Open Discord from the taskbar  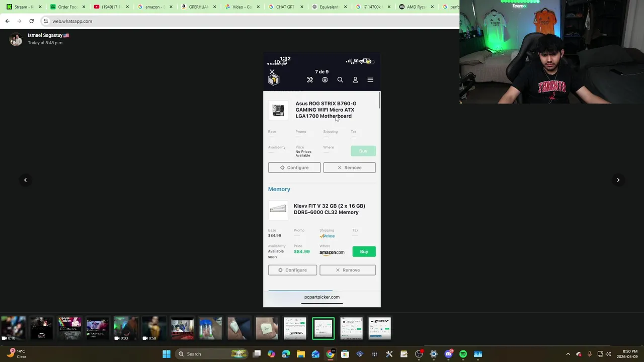coord(448,354)
